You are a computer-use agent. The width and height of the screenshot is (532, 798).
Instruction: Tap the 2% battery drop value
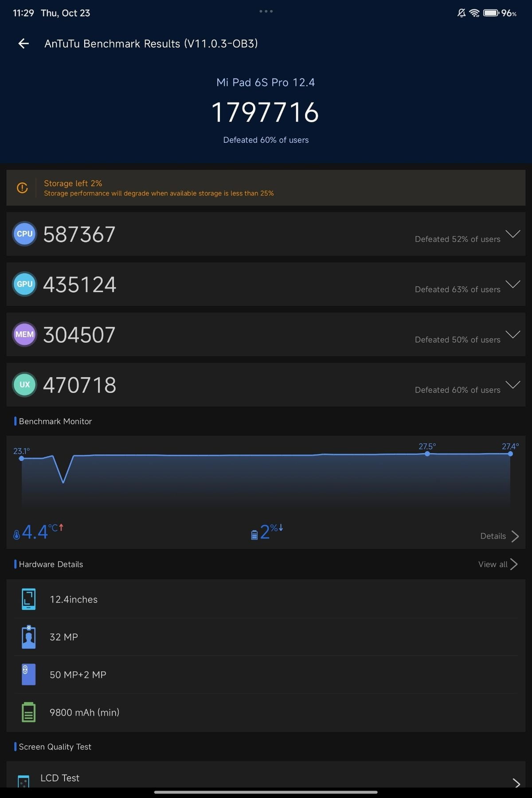point(271,532)
